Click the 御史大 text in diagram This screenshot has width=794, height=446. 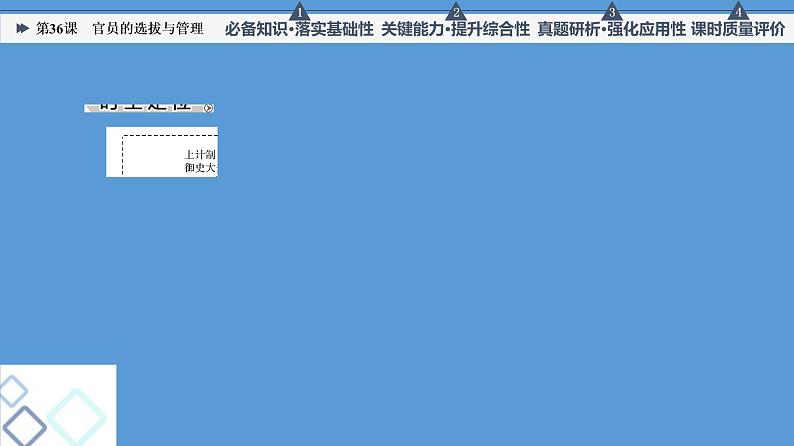click(x=200, y=167)
